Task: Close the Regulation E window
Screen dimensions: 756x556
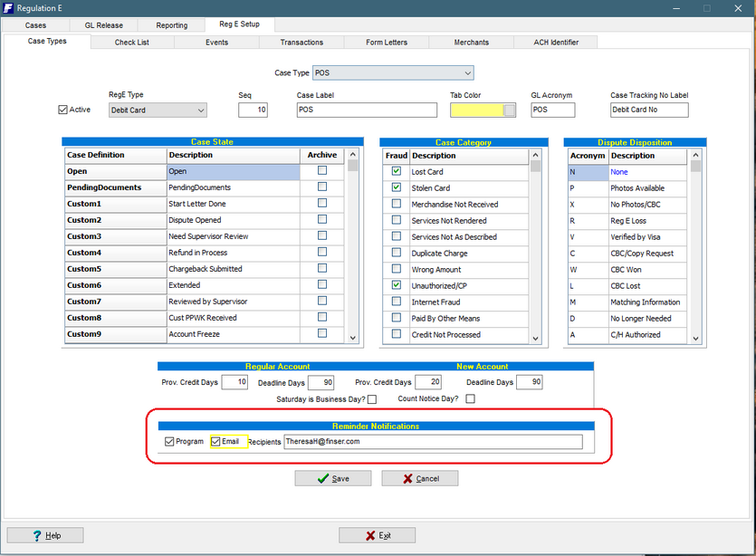Action: (738, 8)
